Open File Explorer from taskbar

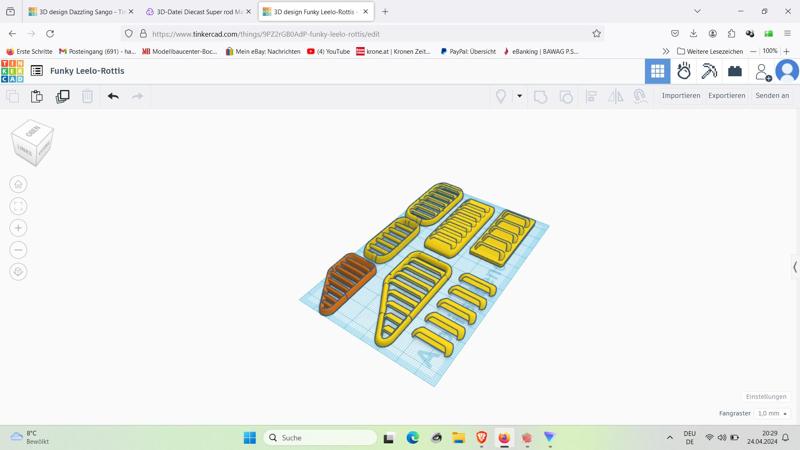click(x=458, y=438)
